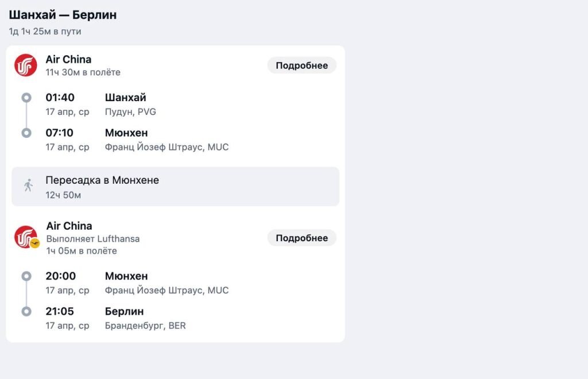Click the departure marker beside 20:00
The height and width of the screenshot is (379, 588).
(x=25, y=276)
